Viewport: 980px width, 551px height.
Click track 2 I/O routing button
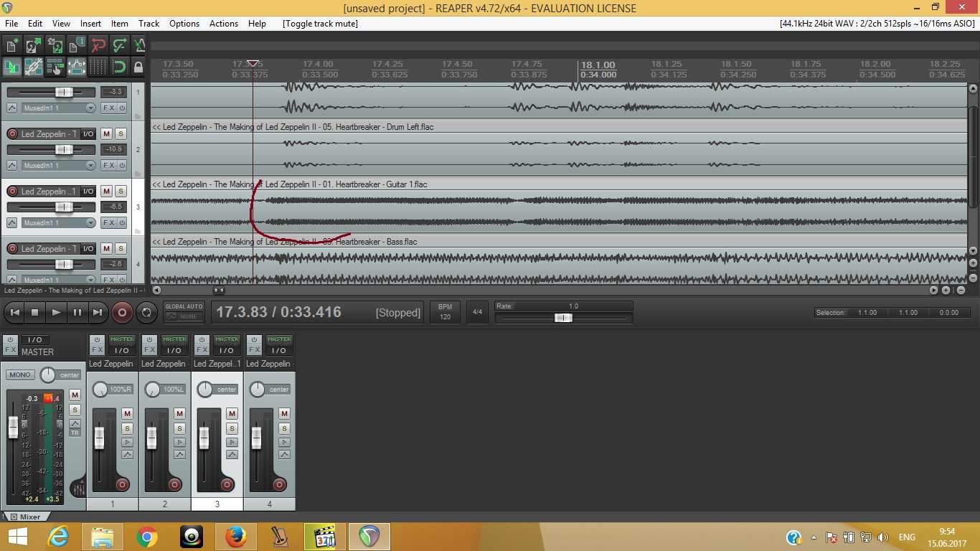[88, 134]
